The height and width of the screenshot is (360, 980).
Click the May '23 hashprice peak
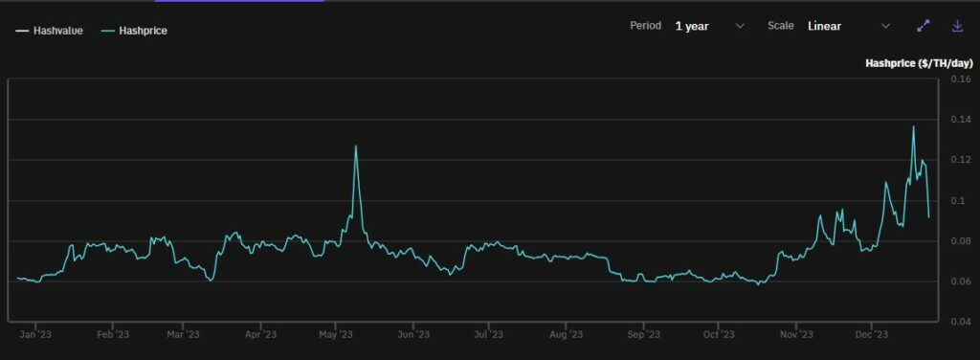356,146
